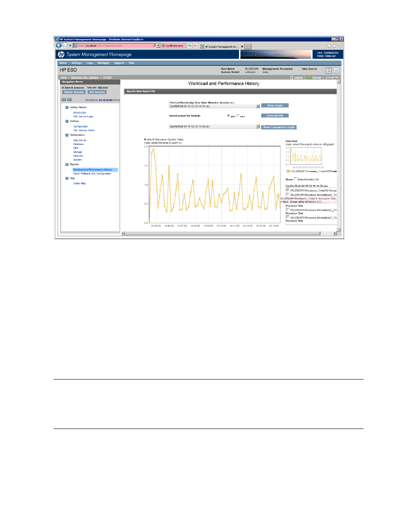This screenshot has width=400, height=532.
Task: Switch to the colored tile view icon
Action: click(336, 70)
